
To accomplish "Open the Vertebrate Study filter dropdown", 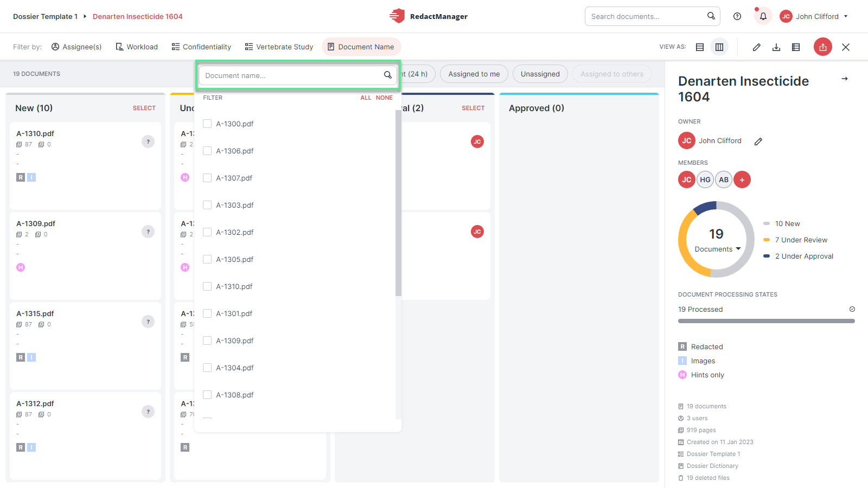I will pos(279,47).
